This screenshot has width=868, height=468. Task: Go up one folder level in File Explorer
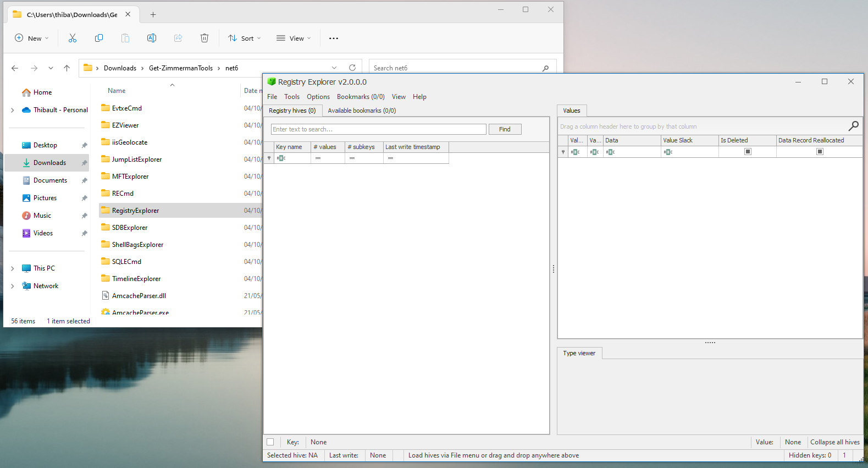tap(67, 68)
